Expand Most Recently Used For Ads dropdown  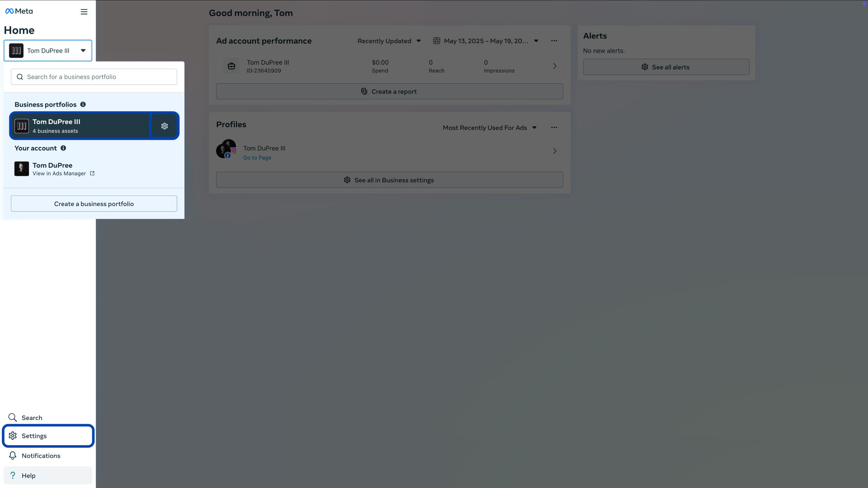(490, 128)
